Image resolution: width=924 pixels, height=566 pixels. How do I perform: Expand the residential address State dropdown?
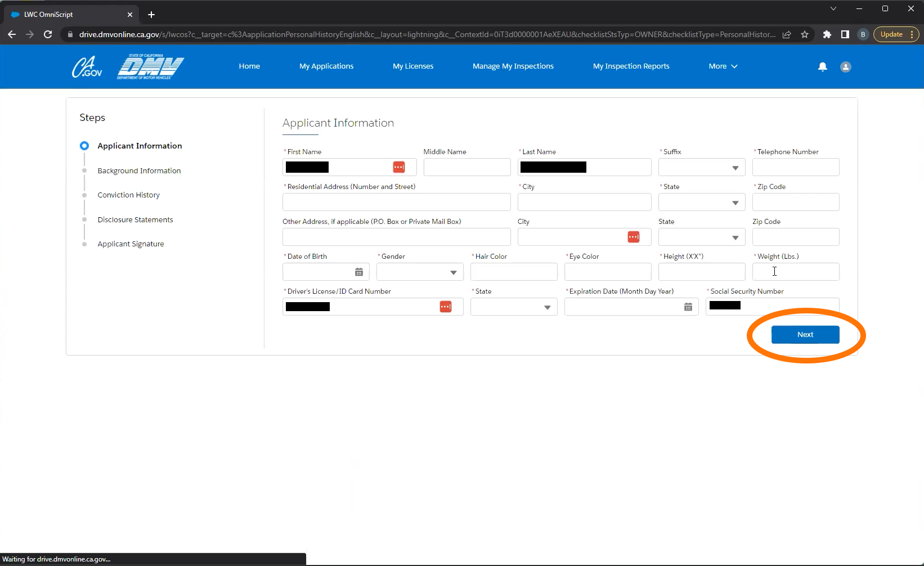(701, 203)
